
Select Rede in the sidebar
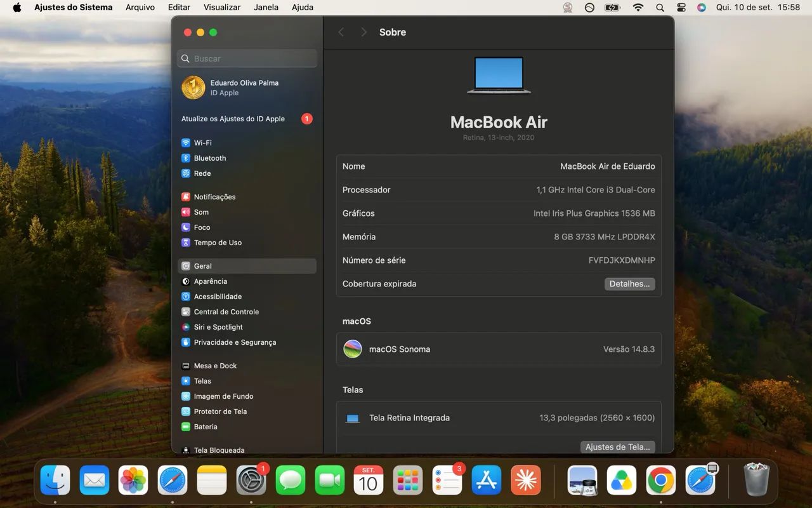[247, 173]
